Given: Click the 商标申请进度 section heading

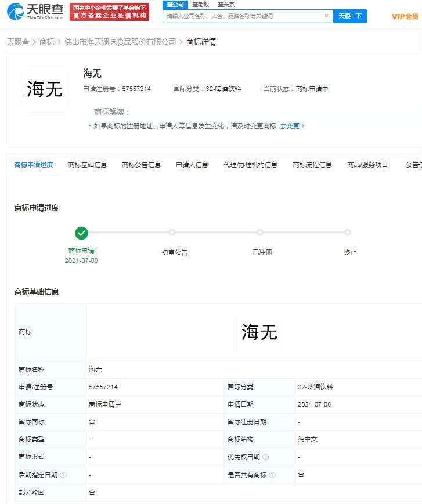Looking at the screenshot, I should point(37,208).
